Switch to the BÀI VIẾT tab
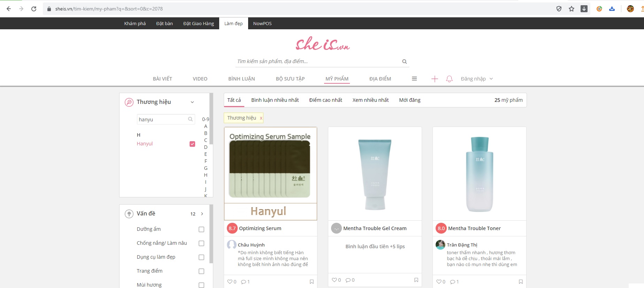 pos(162,79)
